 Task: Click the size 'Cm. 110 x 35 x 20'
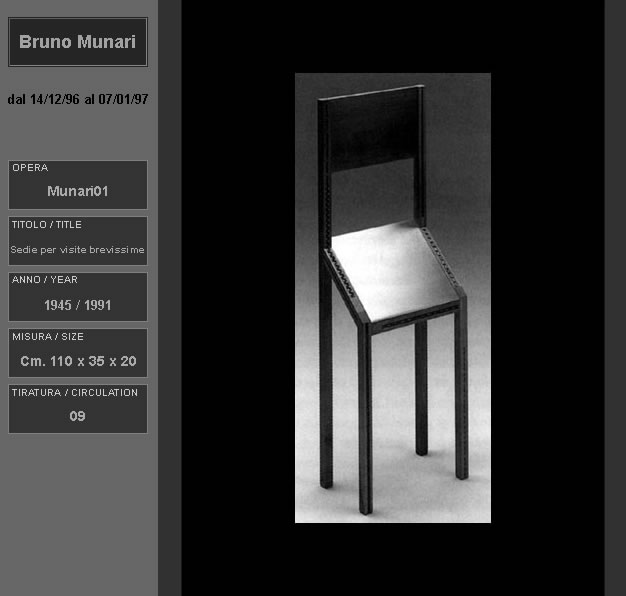pos(78,361)
